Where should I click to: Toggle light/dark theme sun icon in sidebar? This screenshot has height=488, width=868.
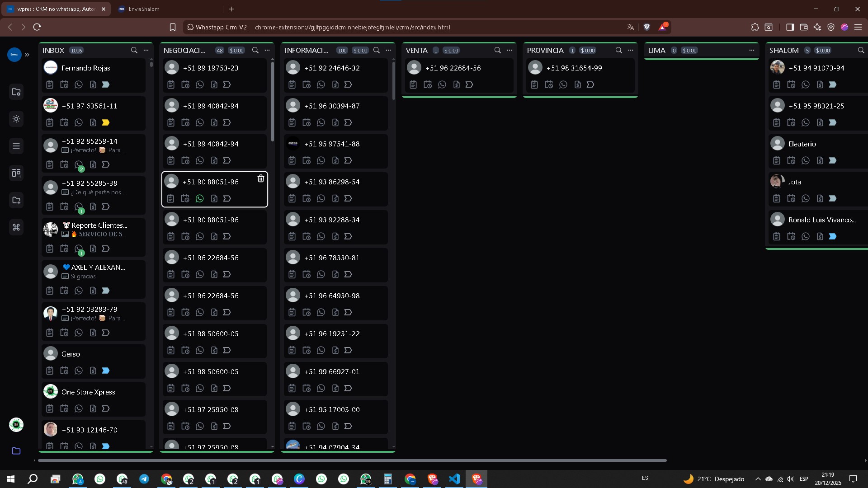click(x=16, y=119)
